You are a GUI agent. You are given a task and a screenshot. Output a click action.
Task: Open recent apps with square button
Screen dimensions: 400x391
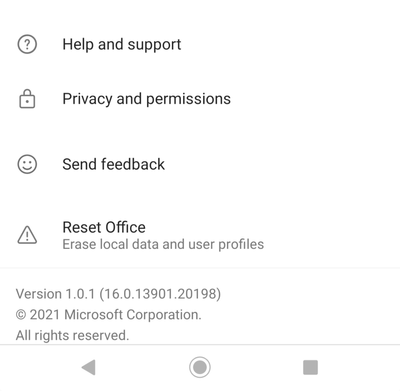pos(310,367)
